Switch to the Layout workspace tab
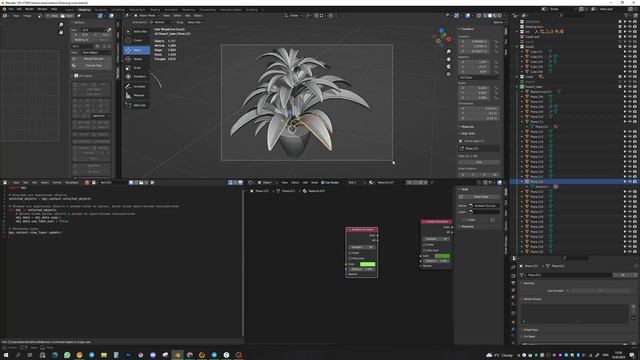The height and width of the screenshot is (360, 640). (x=69, y=9)
